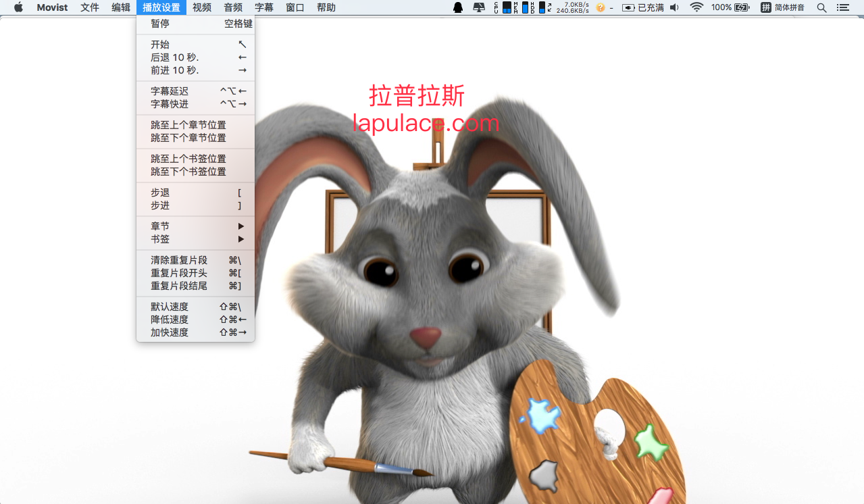Choose 后退 10 秒 menu entry
Viewport: 864px width, 504px height.
coord(196,57)
